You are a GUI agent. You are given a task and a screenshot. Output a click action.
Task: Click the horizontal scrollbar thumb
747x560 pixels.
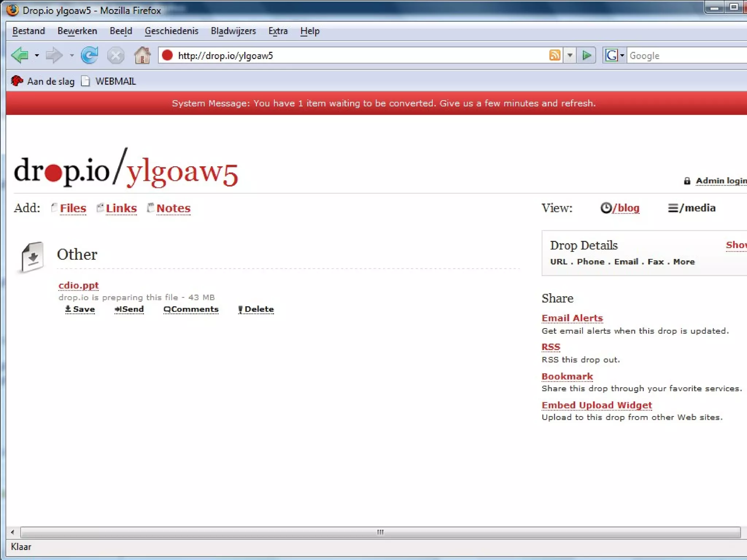[x=380, y=532]
